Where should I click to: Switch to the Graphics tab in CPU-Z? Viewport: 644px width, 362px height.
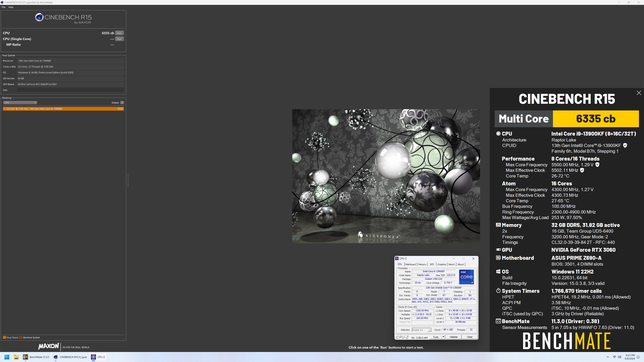click(442, 264)
